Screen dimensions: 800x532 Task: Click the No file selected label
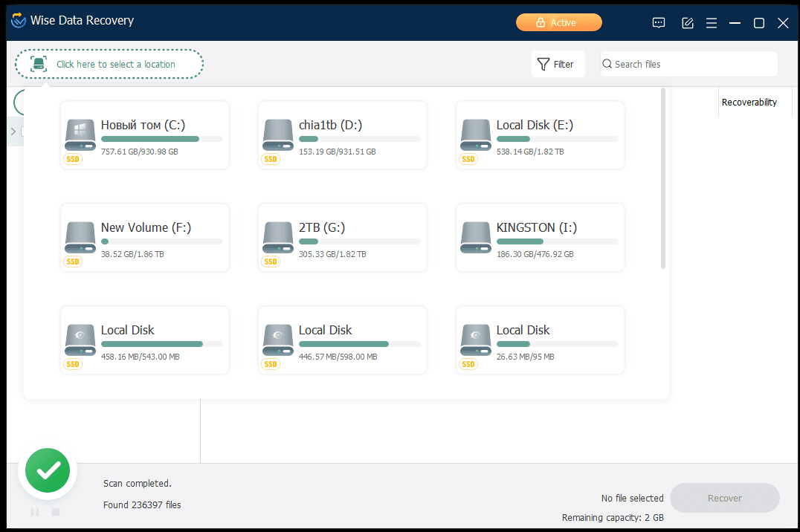click(632, 498)
